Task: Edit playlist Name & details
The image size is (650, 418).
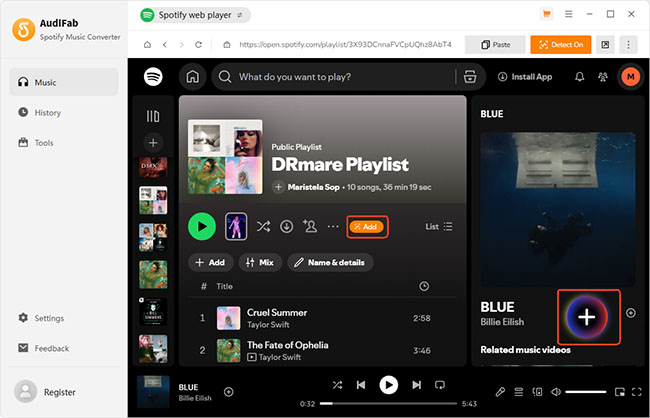Action: [x=330, y=262]
